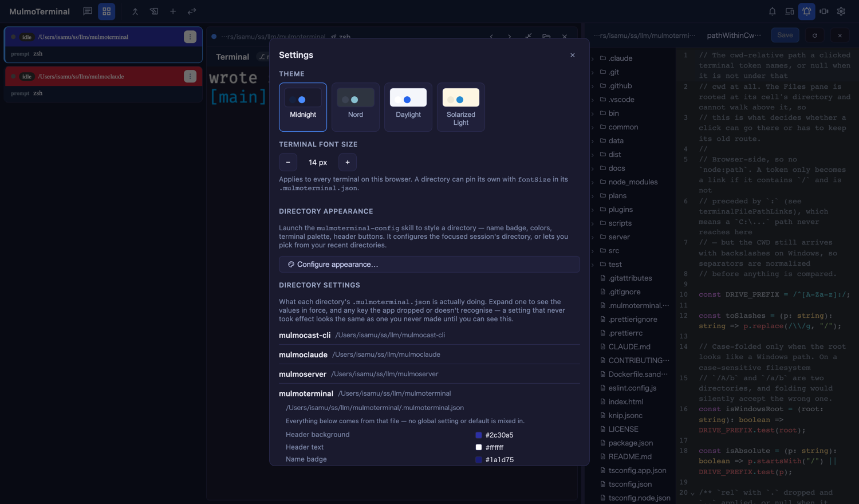
Task: Select the Solarized Light theme
Action: pos(461,107)
